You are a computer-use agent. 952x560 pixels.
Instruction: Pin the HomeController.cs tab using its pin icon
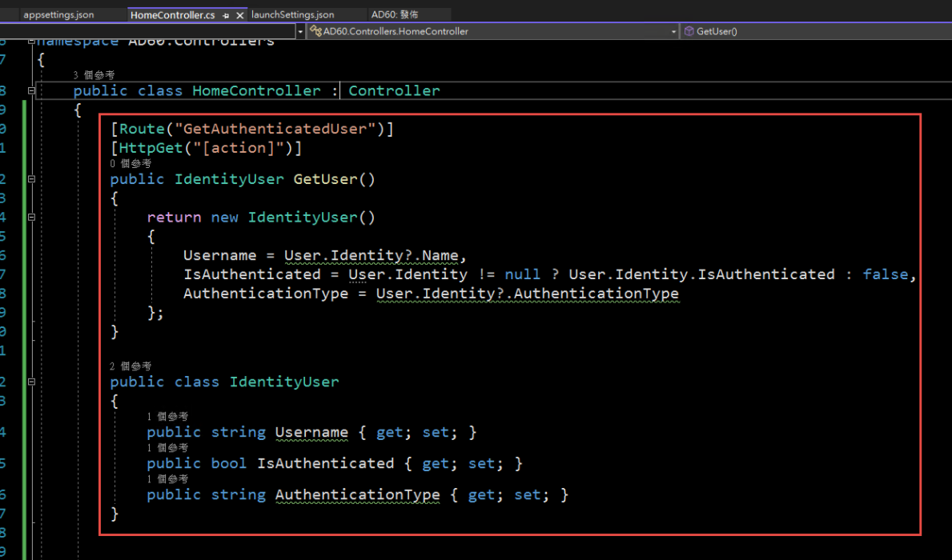tap(226, 16)
